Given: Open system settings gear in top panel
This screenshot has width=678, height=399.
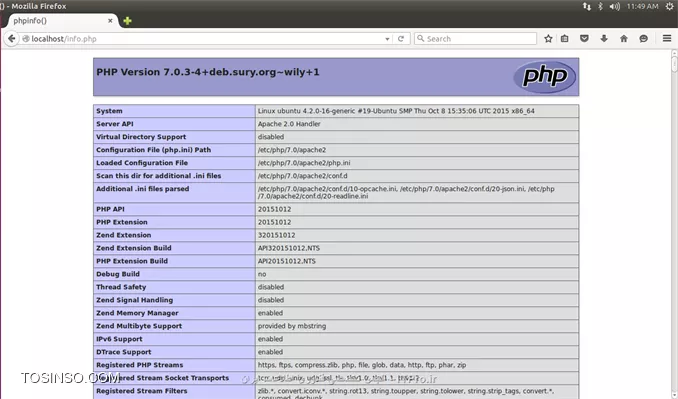Looking at the screenshot, I should click(x=669, y=6).
